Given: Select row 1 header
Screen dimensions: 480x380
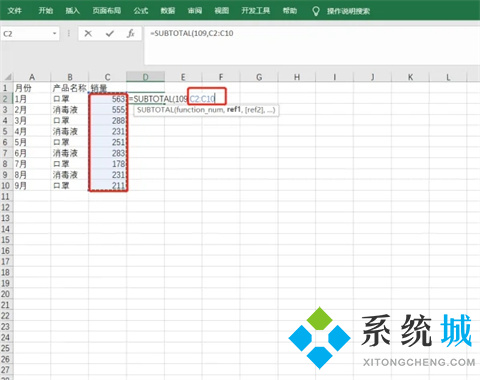Looking at the screenshot, I should point(6,88).
